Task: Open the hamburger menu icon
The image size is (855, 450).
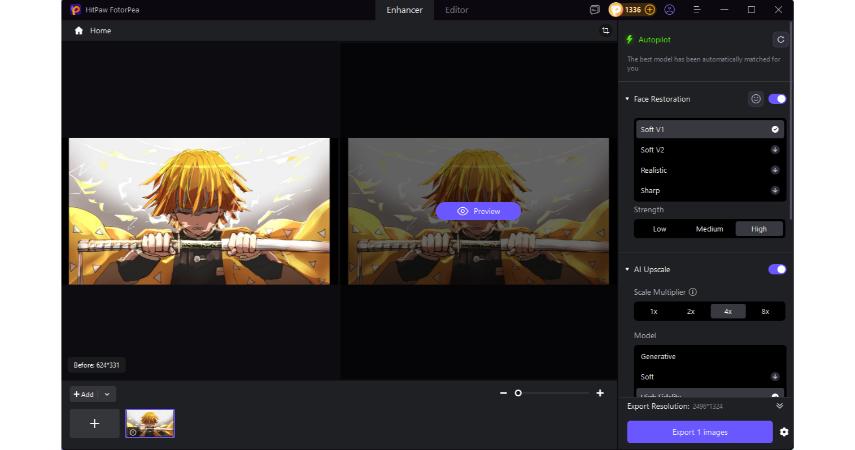Action: (696, 10)
